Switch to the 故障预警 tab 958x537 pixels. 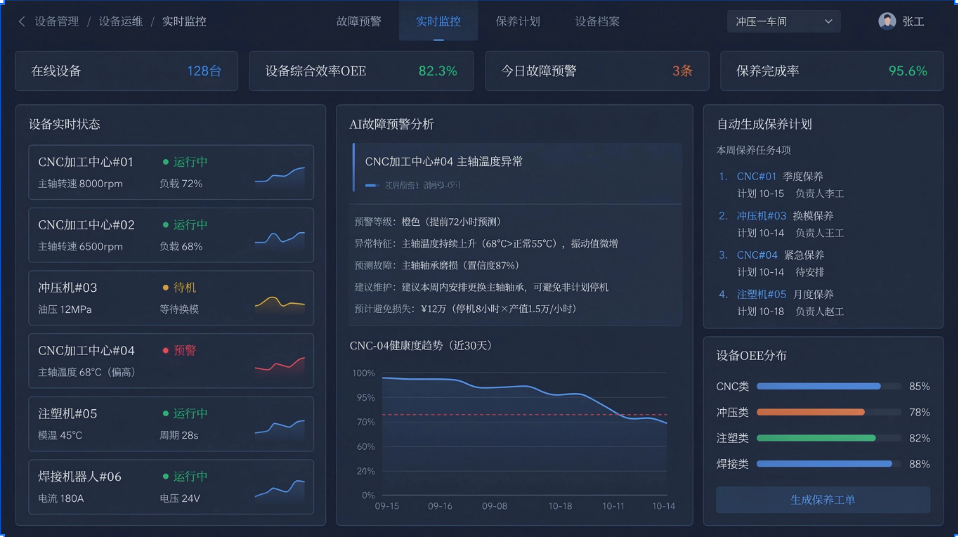(x=359, y=21)
